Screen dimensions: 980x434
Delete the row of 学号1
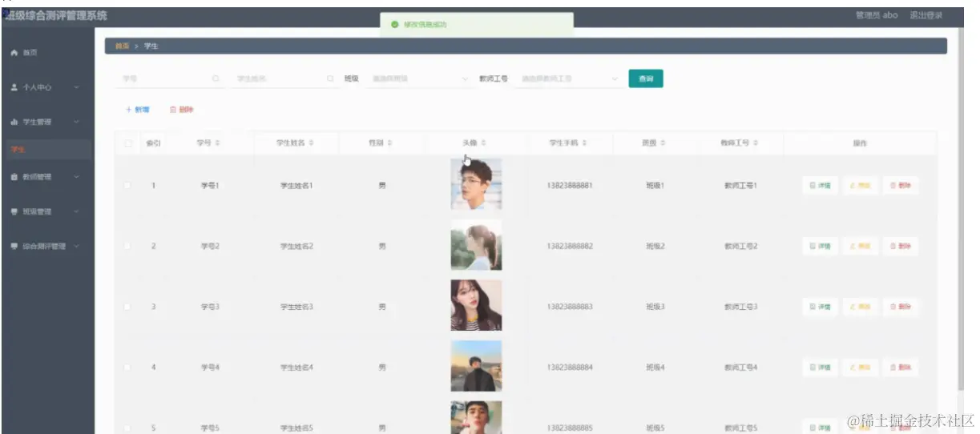[900, 185]
